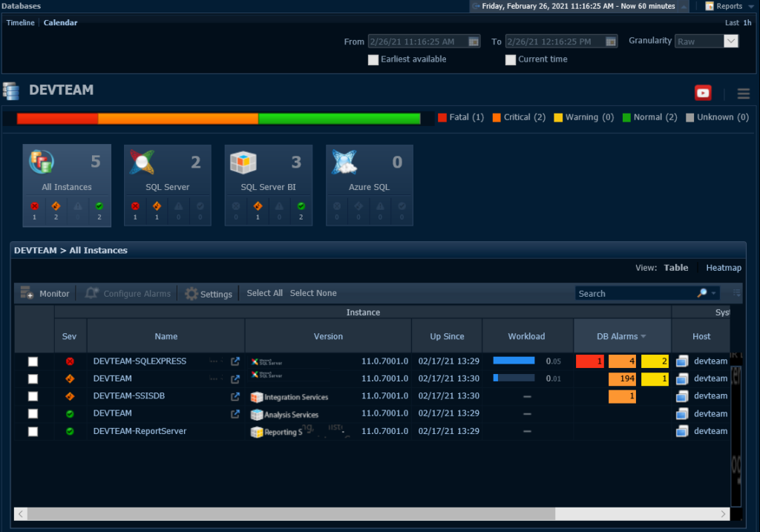Click in the Search input field
This screenshot has height=532, width=760.
tap(635, 293)
